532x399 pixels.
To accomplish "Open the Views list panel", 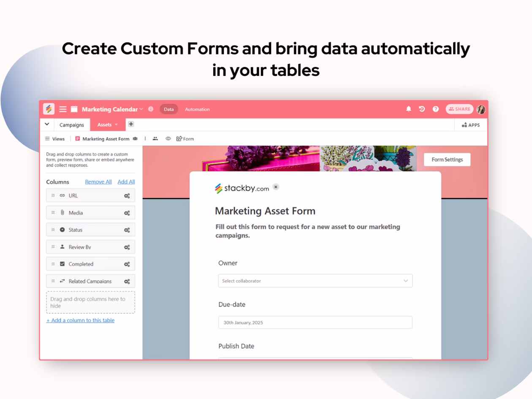I will (55, 138).
